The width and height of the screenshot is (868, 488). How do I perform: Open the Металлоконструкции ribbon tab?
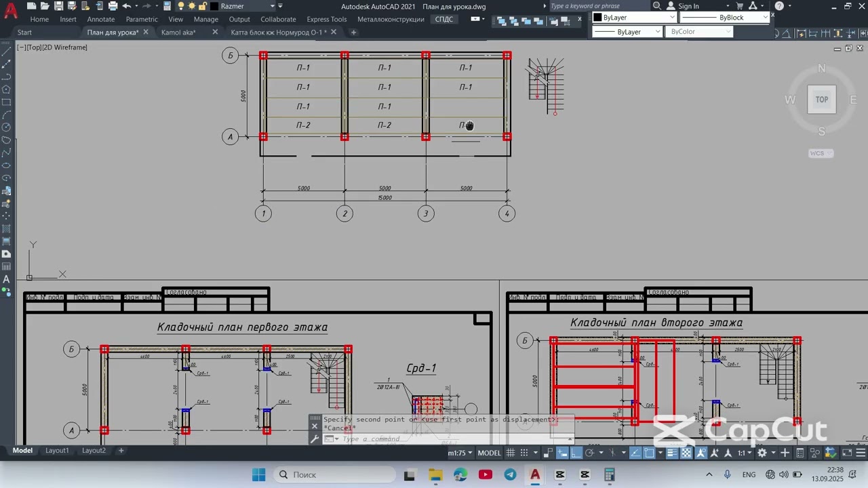pos(391,19)
